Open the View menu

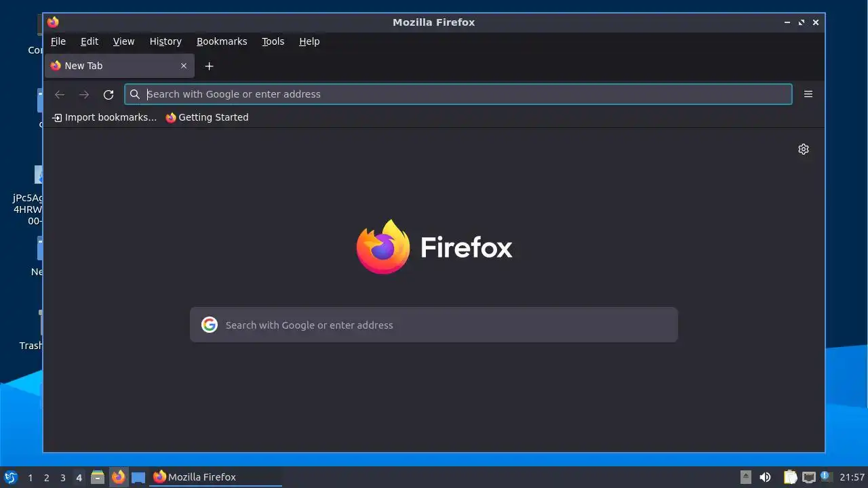[x=123, y=41]
